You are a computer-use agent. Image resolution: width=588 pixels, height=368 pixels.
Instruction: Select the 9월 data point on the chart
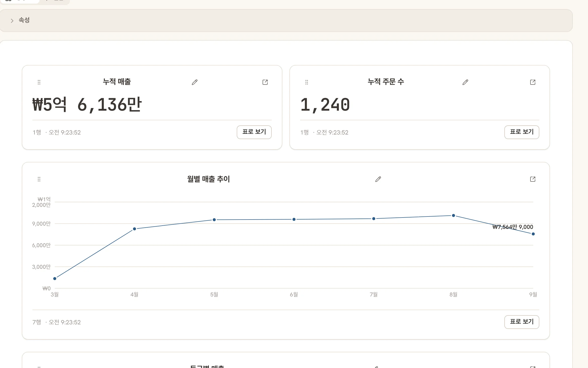(533, 234)
